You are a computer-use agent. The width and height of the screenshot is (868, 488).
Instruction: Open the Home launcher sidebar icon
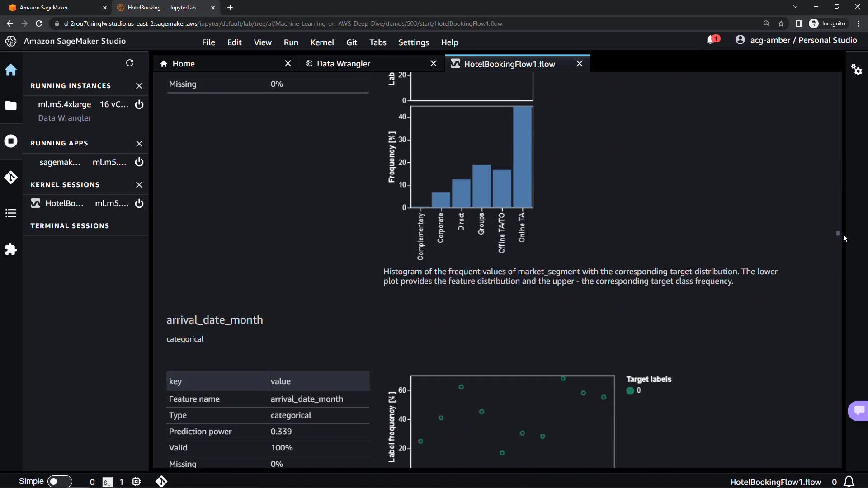tap(11, 70)
